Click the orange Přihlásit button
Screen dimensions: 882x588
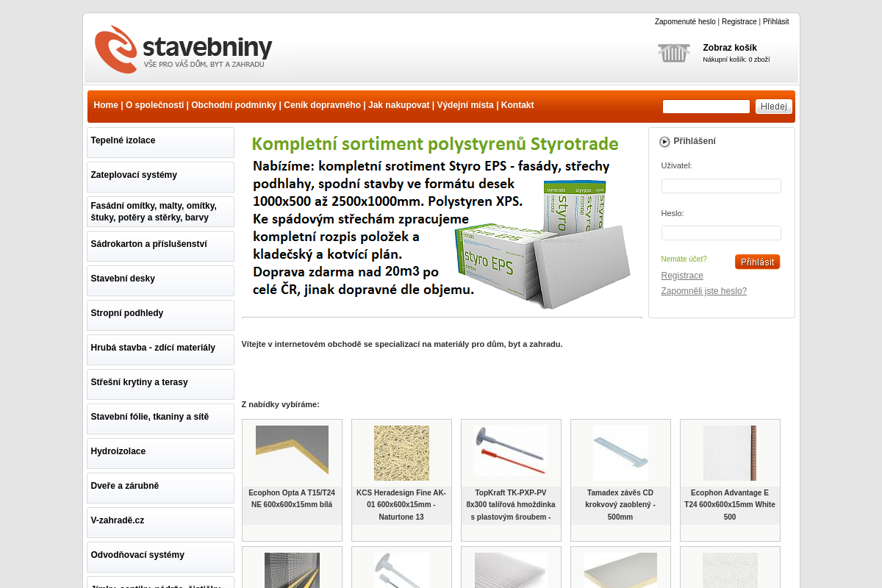757,262
